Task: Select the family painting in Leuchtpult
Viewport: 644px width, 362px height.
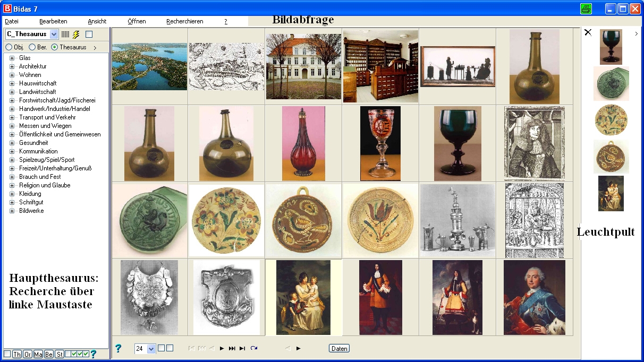Action: (x=611, y=193)
